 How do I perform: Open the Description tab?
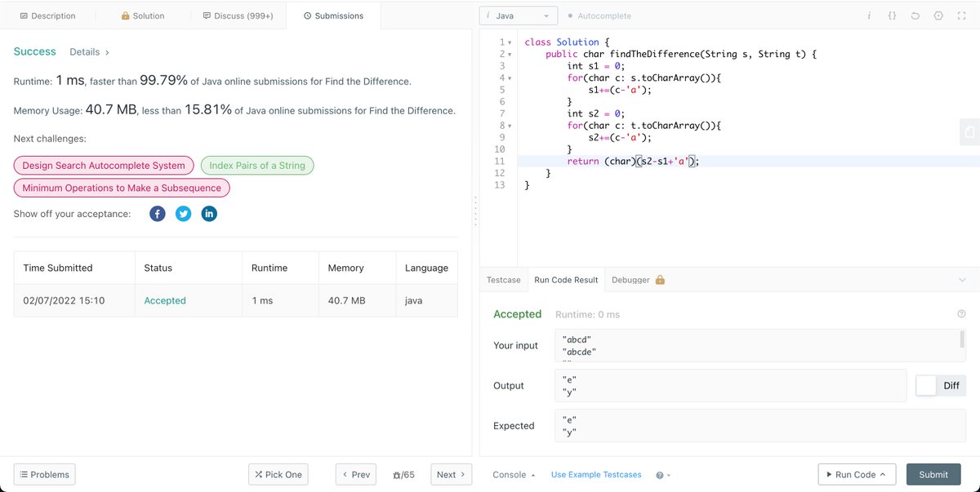[47, 16]
